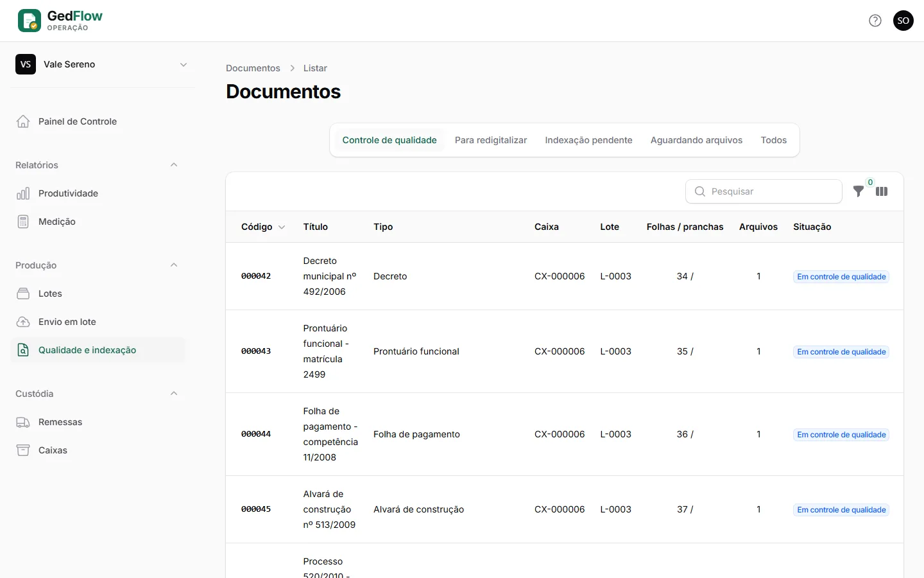
Task: Click the Painel de Controle home icon
Action: [x=23, y=121]
